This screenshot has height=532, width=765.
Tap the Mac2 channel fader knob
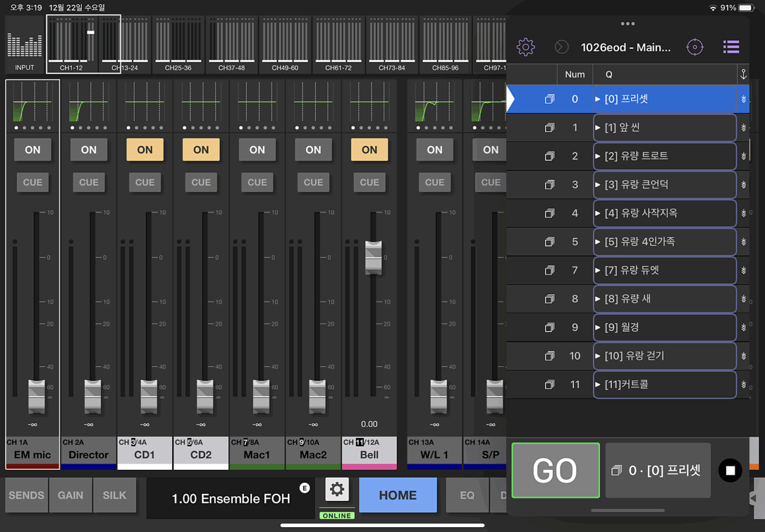(317, 396)
